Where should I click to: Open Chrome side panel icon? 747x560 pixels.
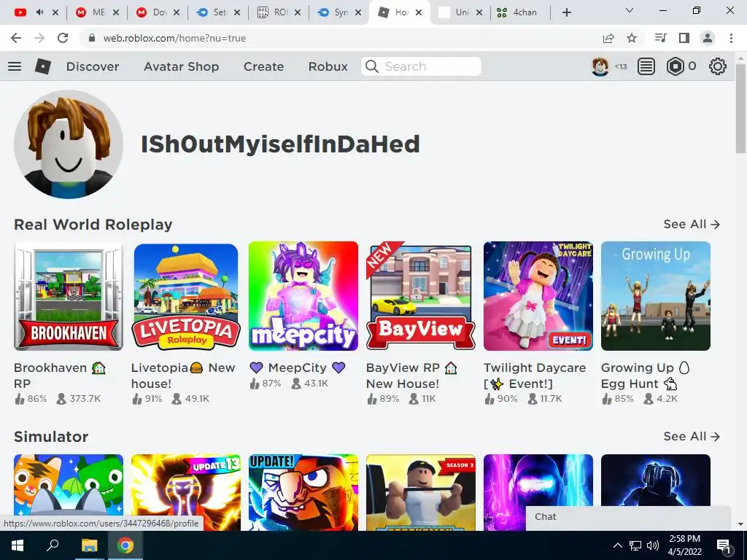coord(684,38)
